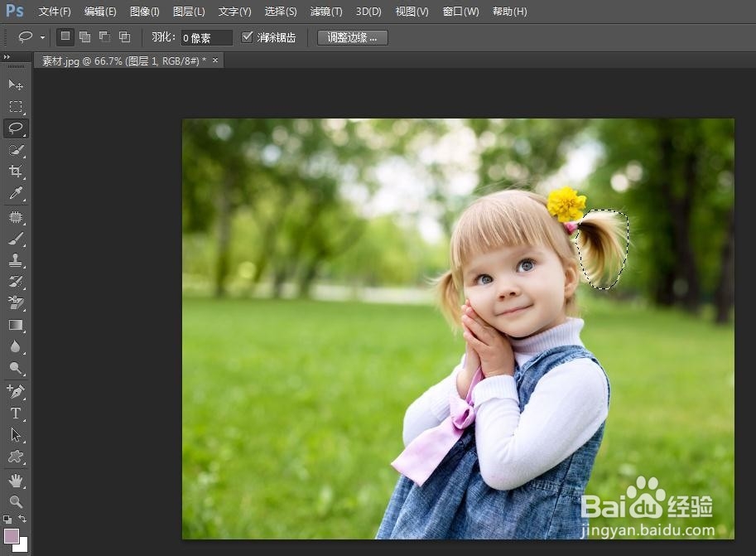Open the 选择(S) menu
This screenshot has width=756, height=556.
[x=281, y=11]
